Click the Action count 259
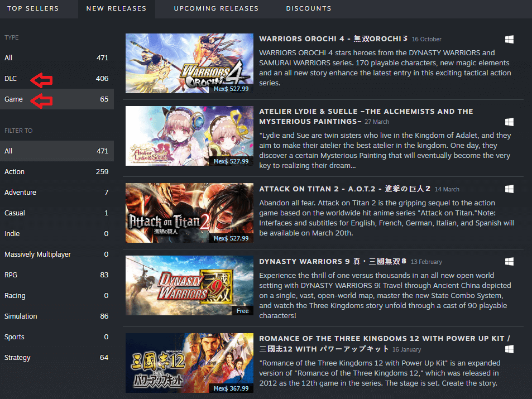Viewport: 532px width, 399px height. [x=102, y=172]
